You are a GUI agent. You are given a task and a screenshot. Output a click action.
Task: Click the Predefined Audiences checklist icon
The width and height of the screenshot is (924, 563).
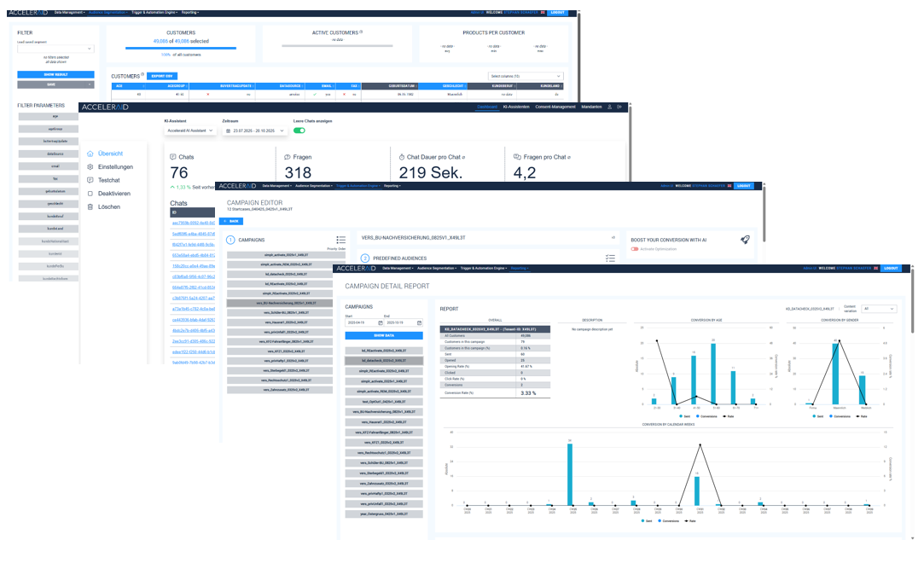point(609,258)
